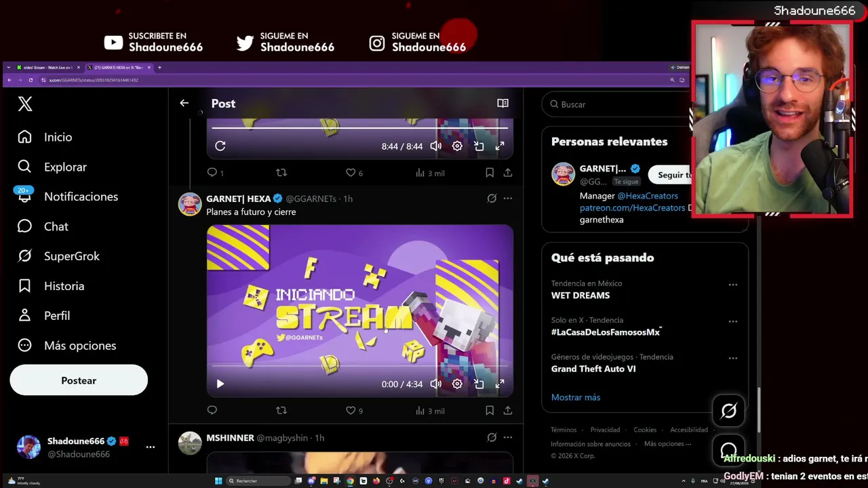The height and width of the screenshot is (488, 868).
Task: Click Grok icon on MSHINNER's post
Action: click(x=492, y=438)
